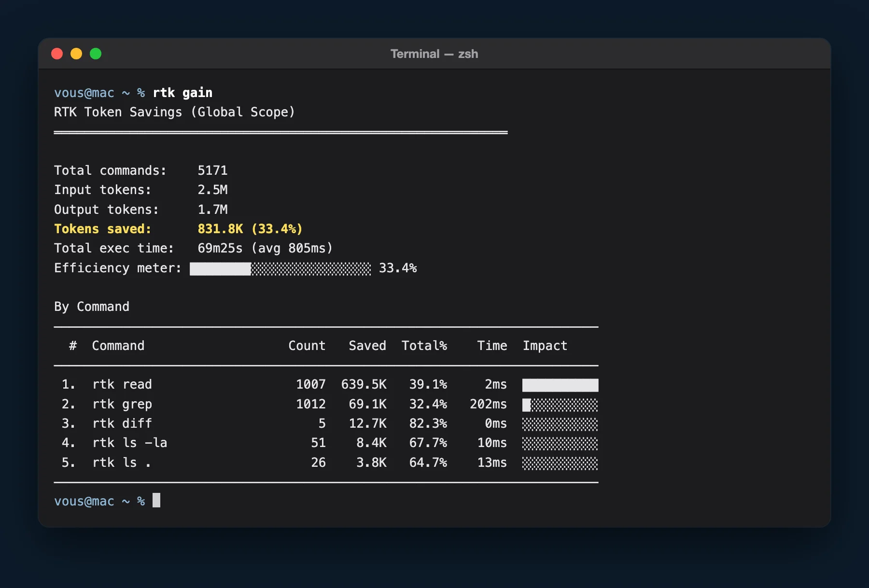This screenshot has width=869, height=588.
Task: Click the count 26 for rtk ls .
Action: (x=318, y=462)
